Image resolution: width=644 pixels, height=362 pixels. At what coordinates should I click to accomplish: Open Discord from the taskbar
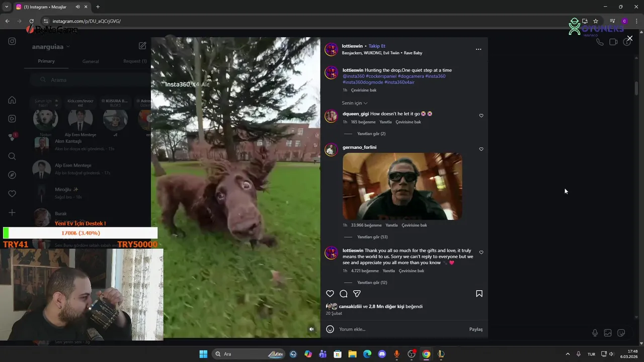(x=382, y=354)
